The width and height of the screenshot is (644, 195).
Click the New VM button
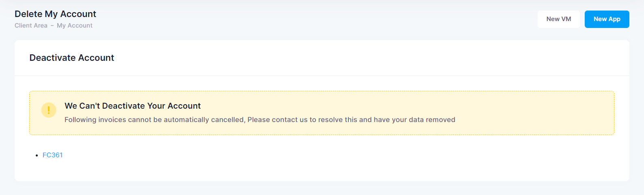coord(559,19)
